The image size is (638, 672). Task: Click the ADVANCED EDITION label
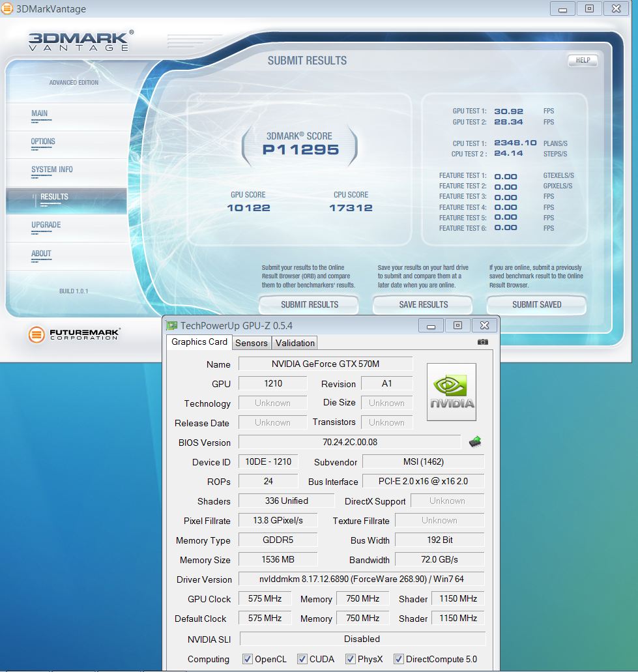click(x=74, y=82)
